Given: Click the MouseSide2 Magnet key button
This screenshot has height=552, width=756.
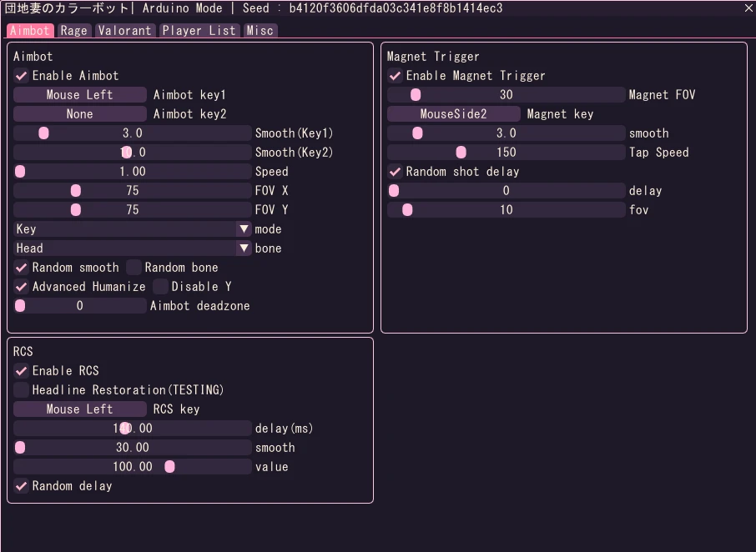Looking at the screenshot, I should point(454,114).
